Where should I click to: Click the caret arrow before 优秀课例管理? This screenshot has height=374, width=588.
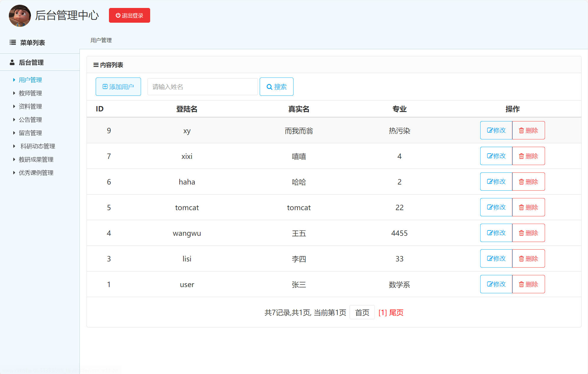pos(14,173)
